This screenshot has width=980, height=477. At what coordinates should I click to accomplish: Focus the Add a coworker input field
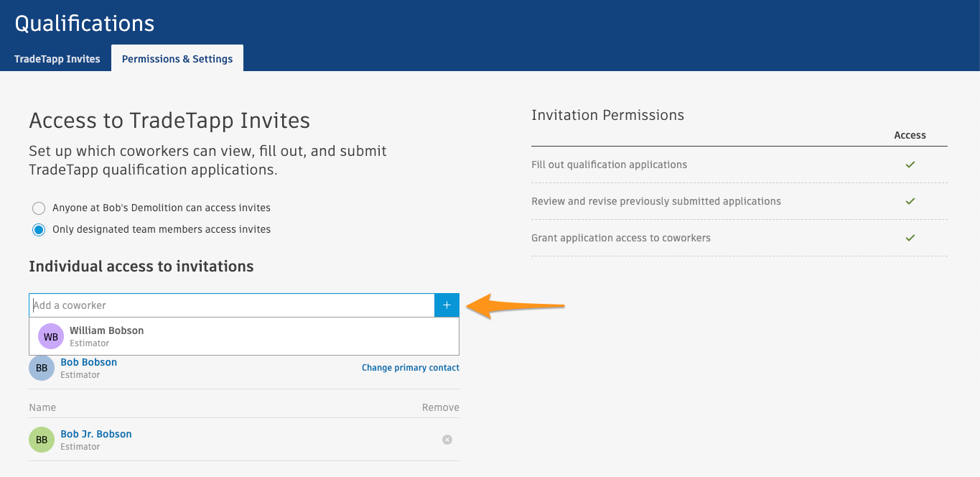[x=231, y=305]
